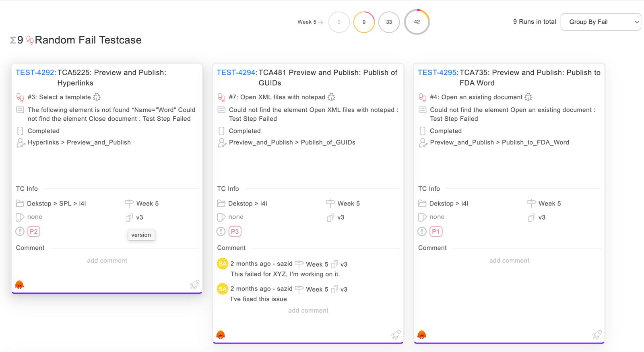Open the TEST-4294 link
This screenshot has height=352, width=644.
point(237,73)
